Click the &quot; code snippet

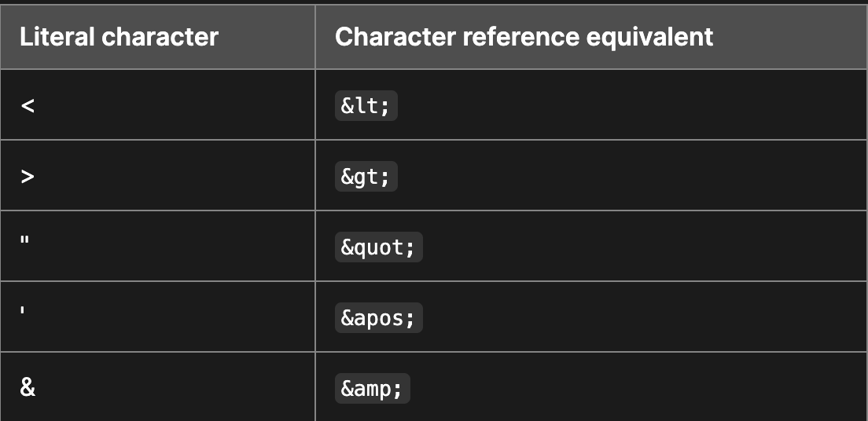pos(378,247)
